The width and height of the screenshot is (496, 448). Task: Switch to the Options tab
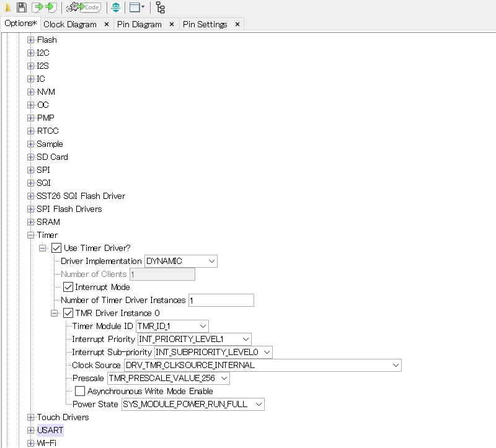pos(20,24)
